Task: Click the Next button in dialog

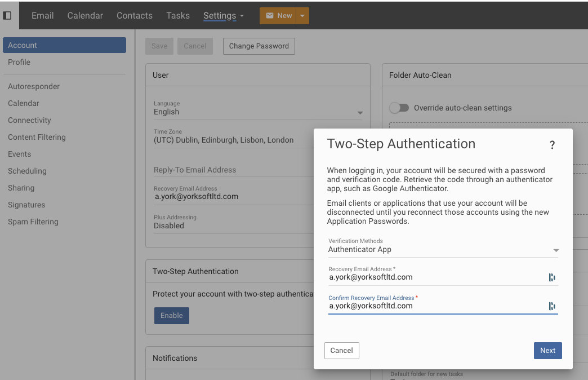Action: click(548, 350)
